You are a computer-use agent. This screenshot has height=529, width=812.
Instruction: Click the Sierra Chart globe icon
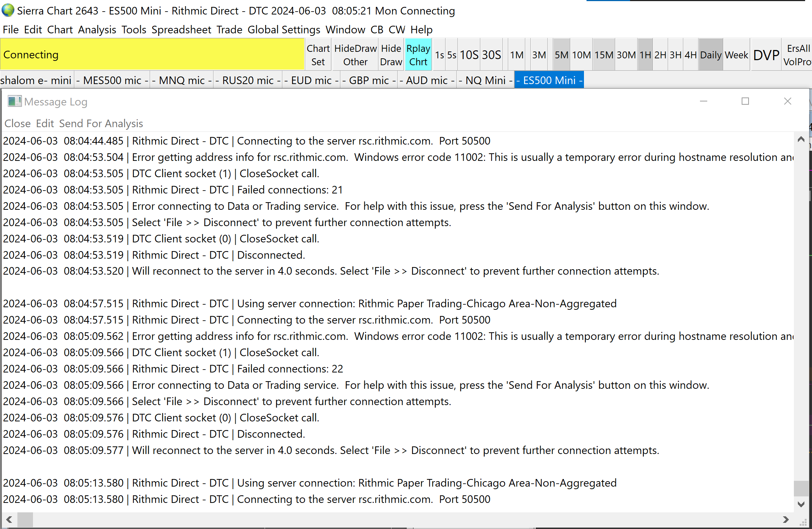(8, 10)
